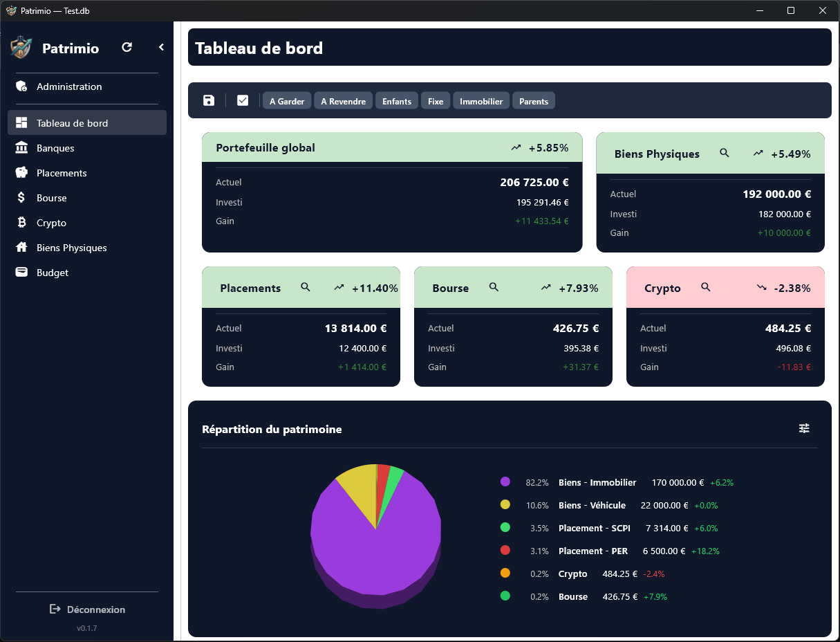This screenshot has height=642, width=840.
Task: Toggle the A Garder filter tag
Action: coord(287,101)
